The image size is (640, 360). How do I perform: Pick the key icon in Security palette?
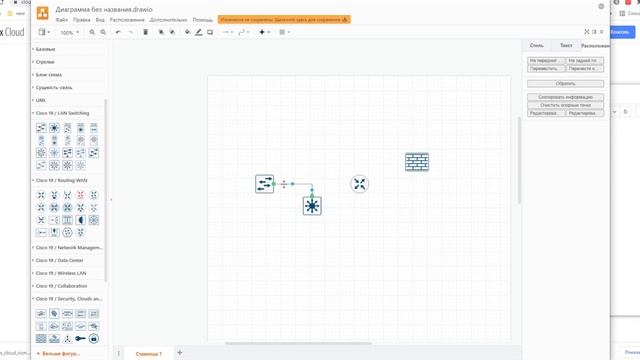pos(80,338)
